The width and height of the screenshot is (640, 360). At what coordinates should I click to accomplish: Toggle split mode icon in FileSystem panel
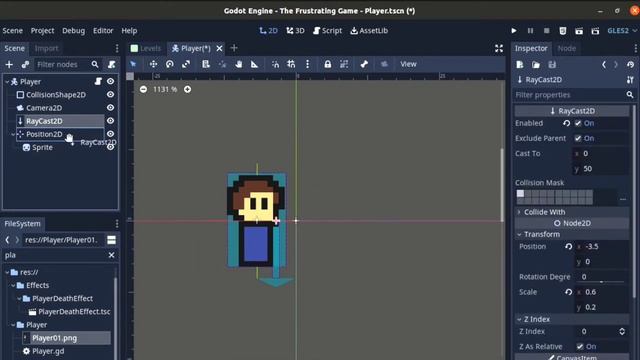click(111, 240)
